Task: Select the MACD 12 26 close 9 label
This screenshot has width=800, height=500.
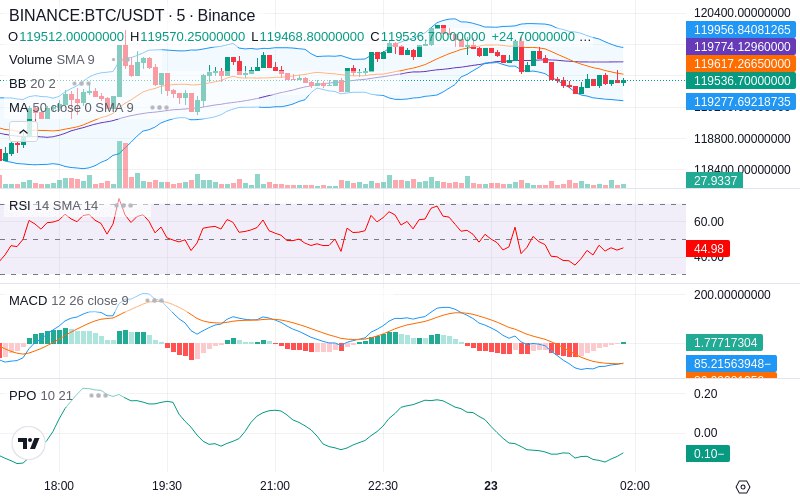Action: (69, 301)
